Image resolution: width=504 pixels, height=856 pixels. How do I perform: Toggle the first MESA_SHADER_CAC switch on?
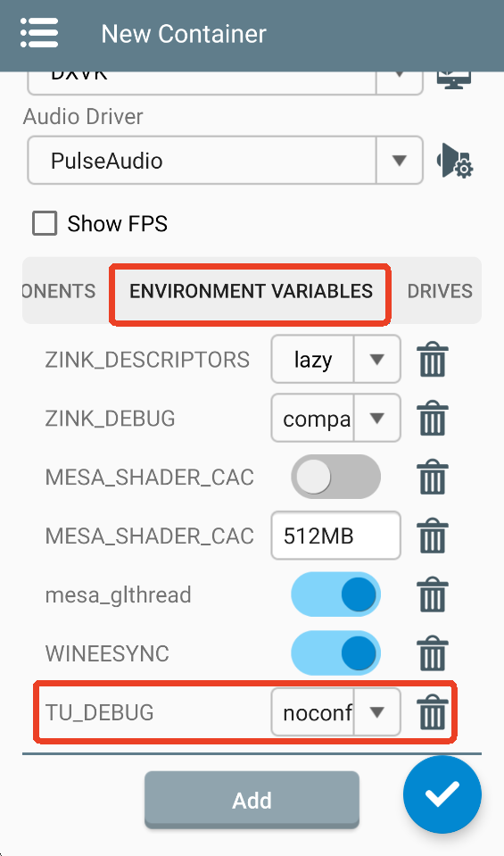335,477
